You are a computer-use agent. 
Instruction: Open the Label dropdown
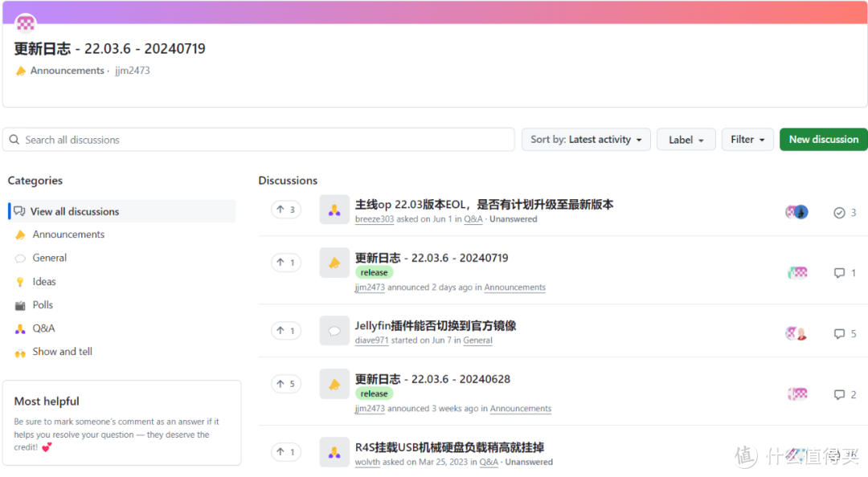tap(686, 139)
